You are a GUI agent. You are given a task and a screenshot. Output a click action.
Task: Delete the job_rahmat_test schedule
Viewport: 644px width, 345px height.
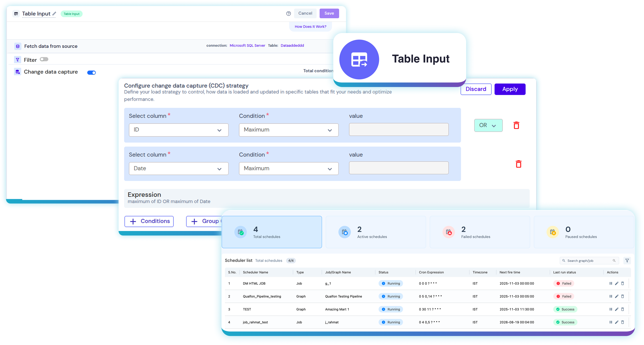(622, 322)
